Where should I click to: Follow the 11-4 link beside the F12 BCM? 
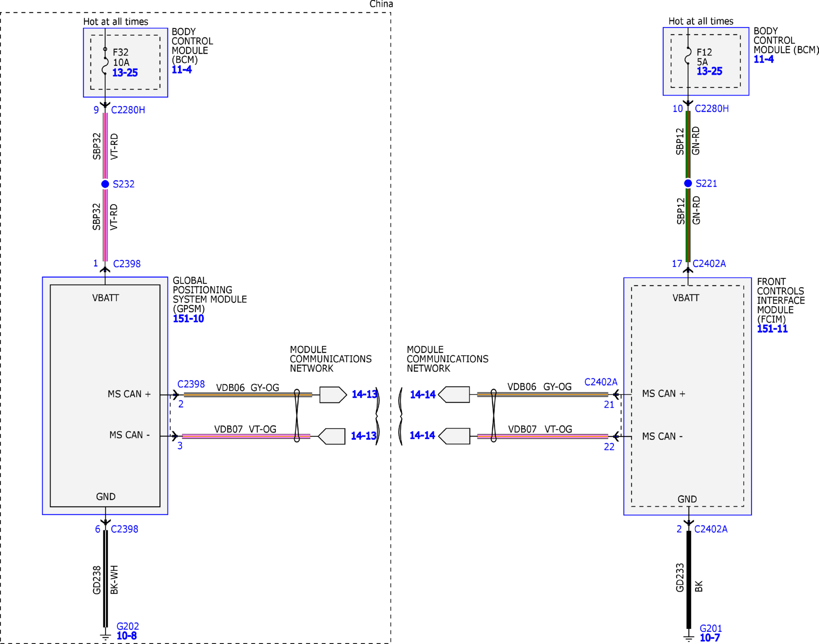764,59
